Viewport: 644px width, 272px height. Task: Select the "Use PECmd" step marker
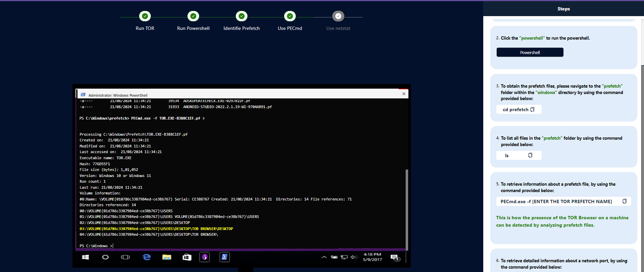tap(290, 16)
